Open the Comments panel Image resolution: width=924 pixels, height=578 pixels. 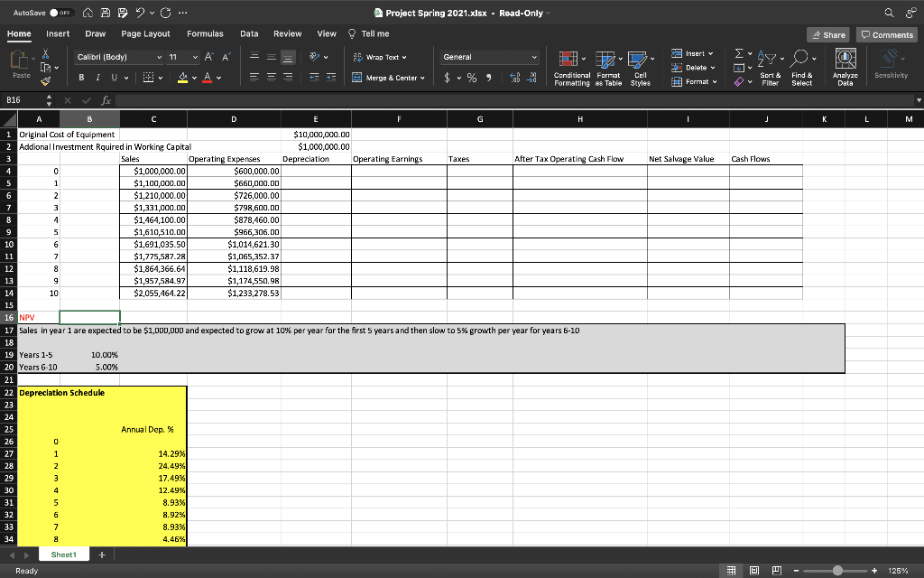[885, 33]
